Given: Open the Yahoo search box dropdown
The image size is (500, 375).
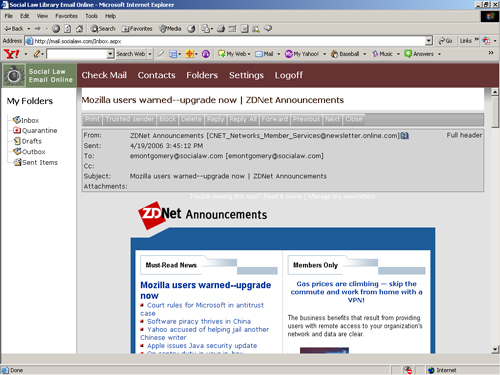Looking at the screenshot, I should click(x=110, y=54).
